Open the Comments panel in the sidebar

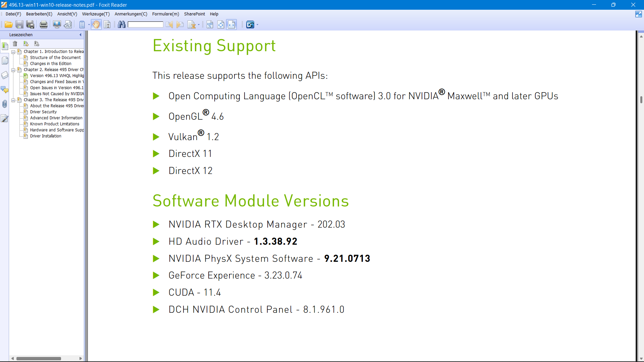[5, 90]
